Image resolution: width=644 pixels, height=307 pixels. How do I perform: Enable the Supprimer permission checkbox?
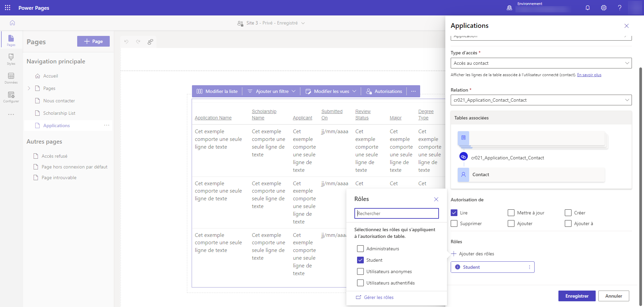point(454,223)
